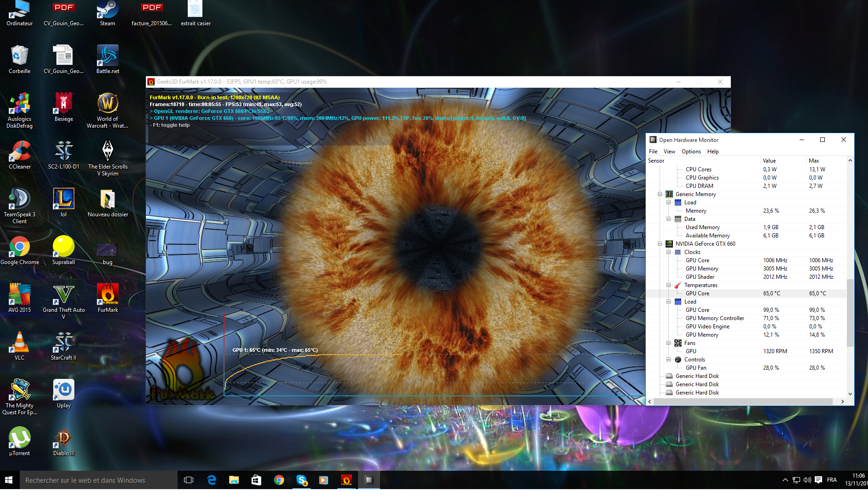
Task: Click the Windows Start button
Action: tap(9, 480)
